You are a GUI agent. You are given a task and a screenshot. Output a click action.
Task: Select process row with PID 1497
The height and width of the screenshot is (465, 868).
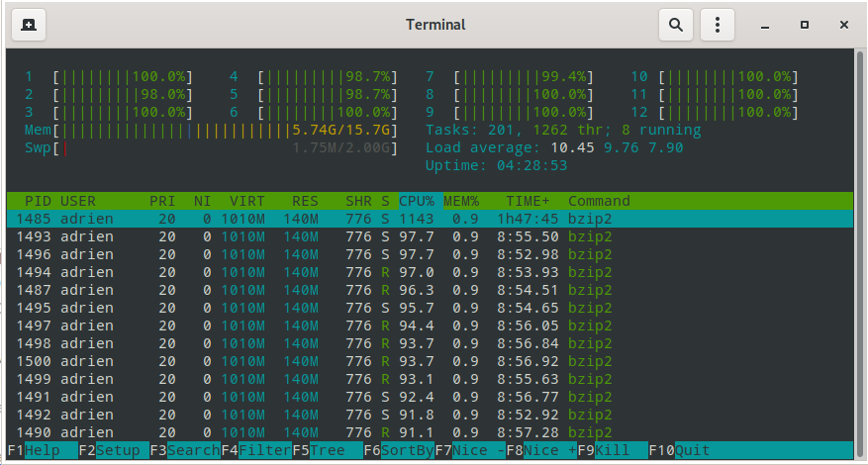coord(430,325)
